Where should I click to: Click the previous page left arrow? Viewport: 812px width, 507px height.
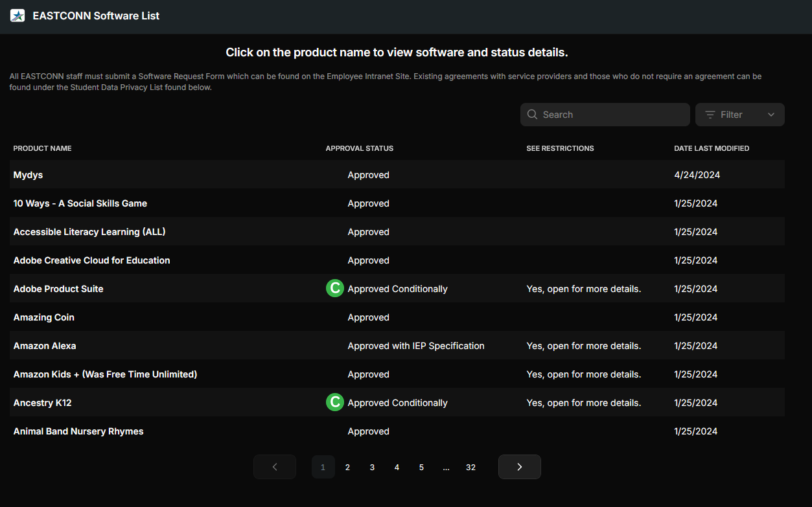[x=275, y=467]
